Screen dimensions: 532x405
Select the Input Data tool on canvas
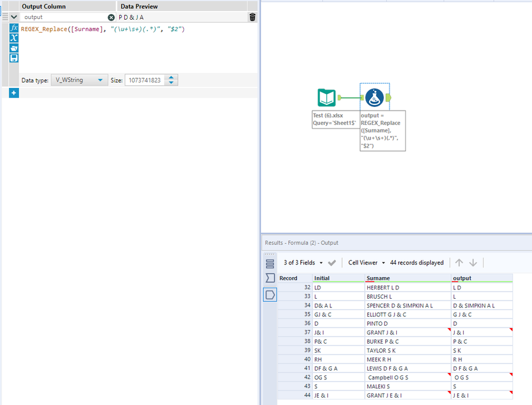click(x=326, y=98)
